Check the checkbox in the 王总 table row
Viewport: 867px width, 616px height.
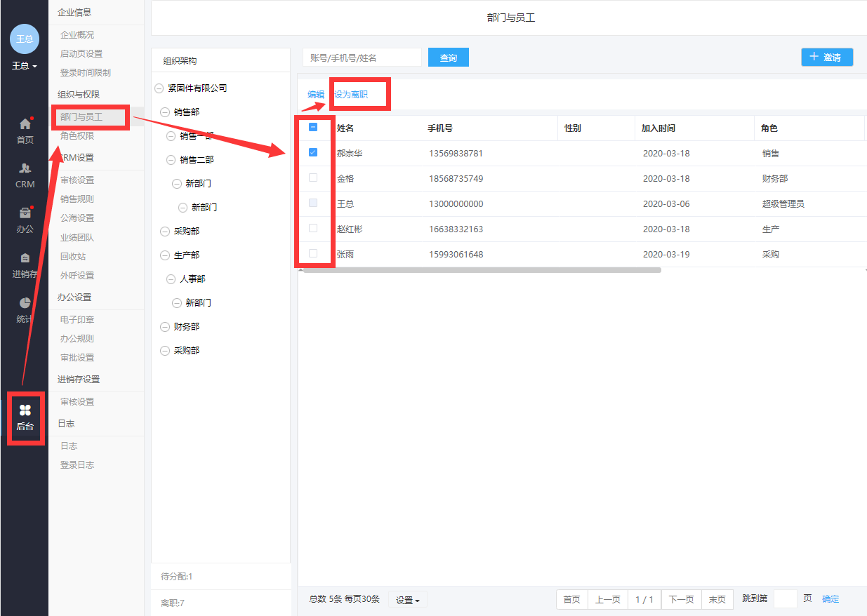pyautogui.click(x=313, y=203)
